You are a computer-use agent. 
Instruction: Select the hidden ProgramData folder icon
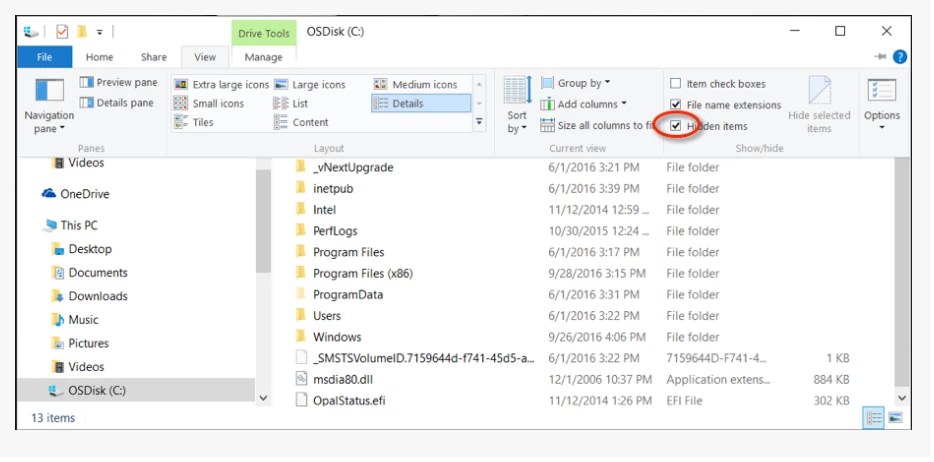pyautogui.click(x=301, y=294)
